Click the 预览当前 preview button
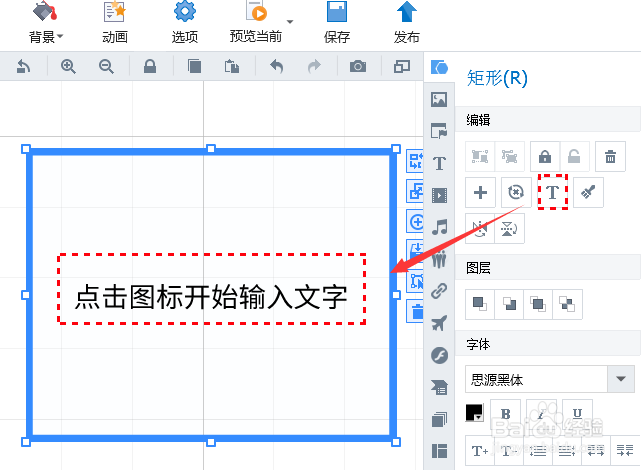The height and width of the screenshot is (470, 641). [256, 24]
